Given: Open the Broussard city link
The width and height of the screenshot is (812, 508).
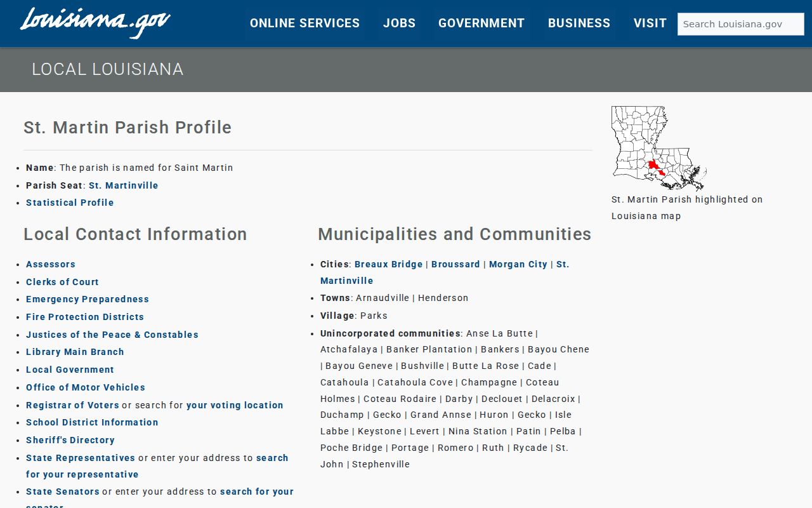Looking at the screenshot, I should coord(455,264).
